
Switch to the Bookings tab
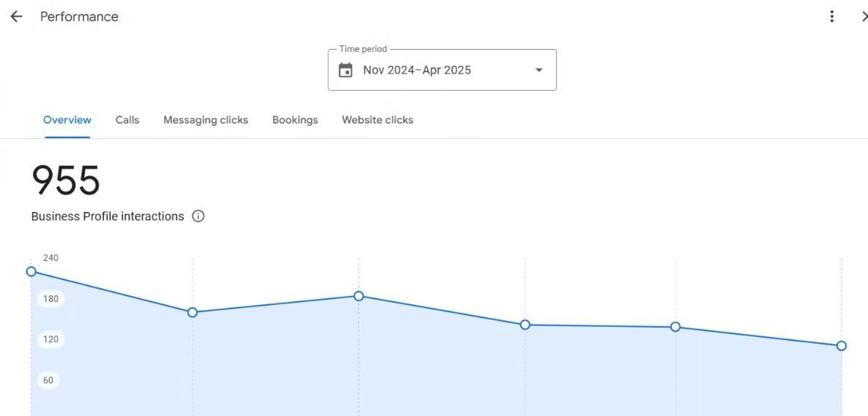295,120
